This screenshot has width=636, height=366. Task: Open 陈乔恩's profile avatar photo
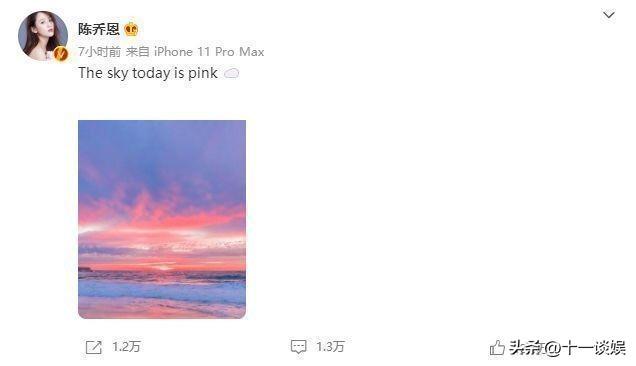(x=43, y=36)
